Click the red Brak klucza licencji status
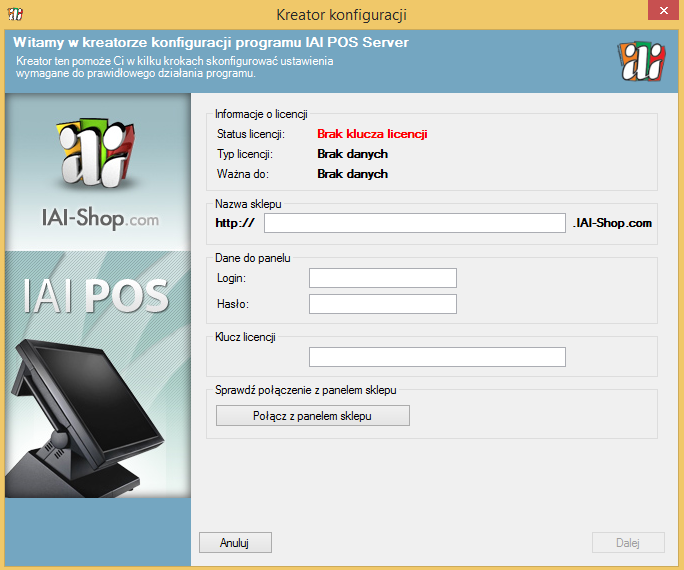 tap(373, 134)
